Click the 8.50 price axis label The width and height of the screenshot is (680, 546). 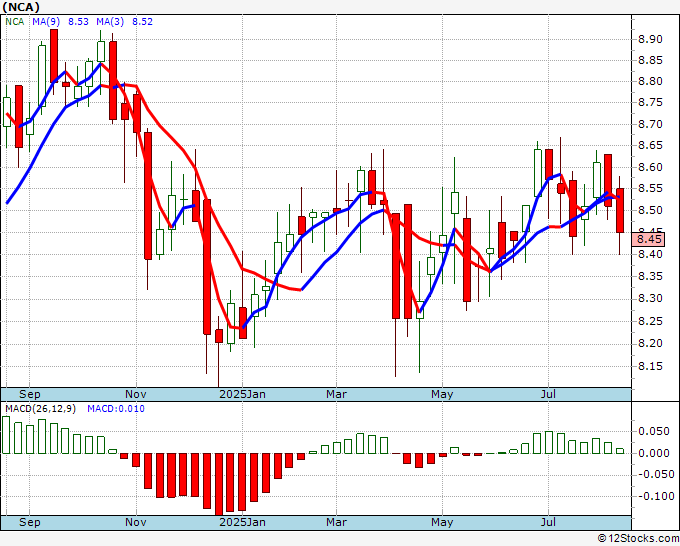click(x=650, y=210)
